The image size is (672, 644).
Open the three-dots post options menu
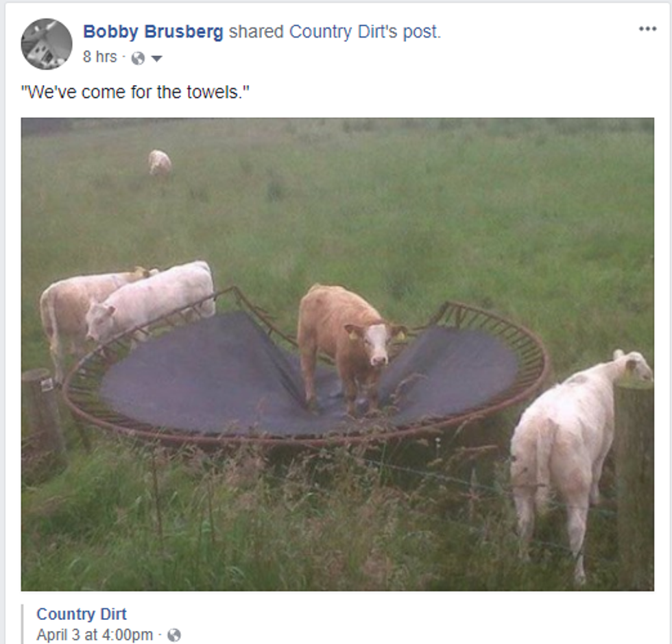click(x=647, y=29)
